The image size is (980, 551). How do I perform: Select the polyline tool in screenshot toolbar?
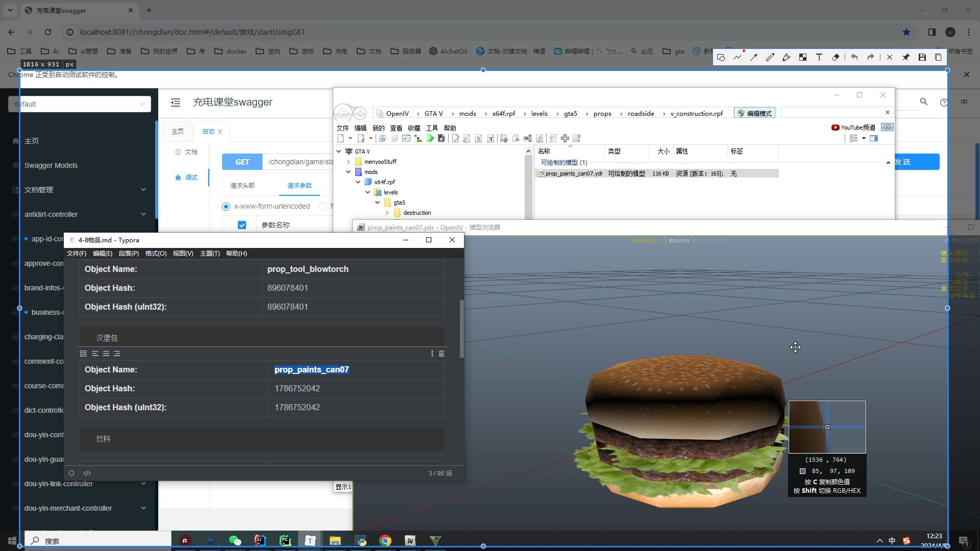coord(738,58)
